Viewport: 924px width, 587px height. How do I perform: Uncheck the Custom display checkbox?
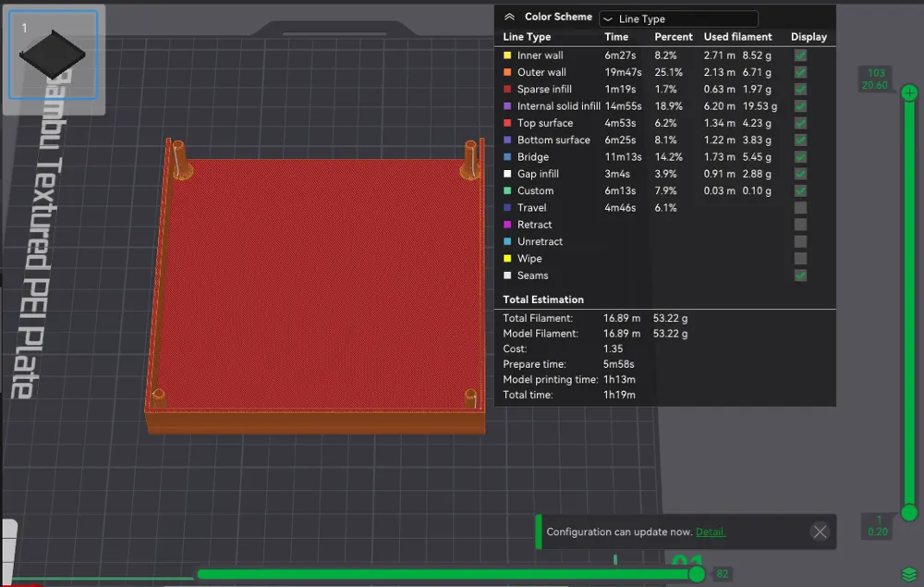(800, 191)
